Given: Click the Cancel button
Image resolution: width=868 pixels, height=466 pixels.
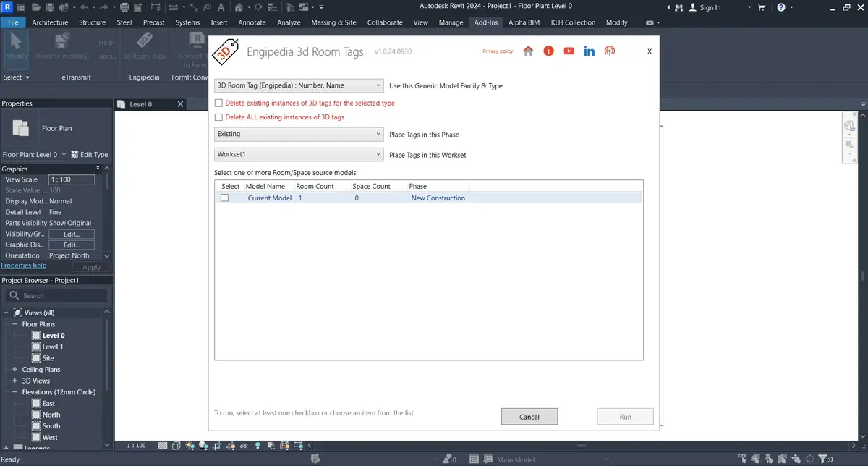Looking at the screenshot, I should (529, 417).
